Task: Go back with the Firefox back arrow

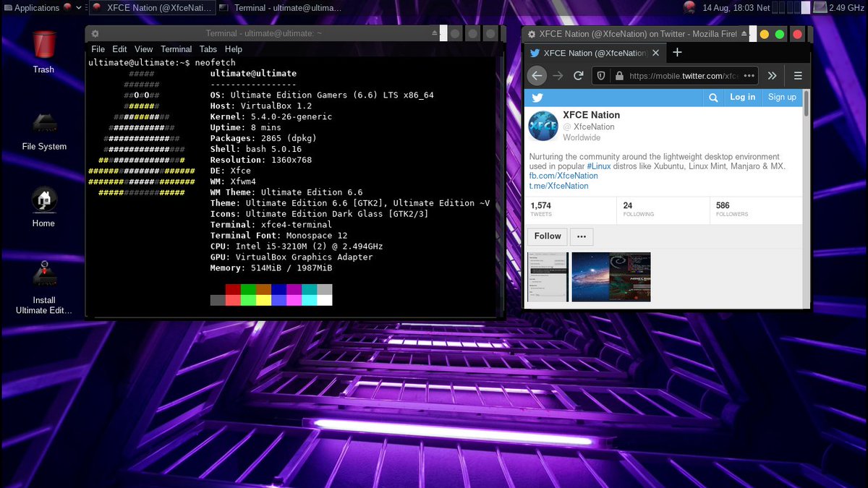Action: tap(537, 75)
